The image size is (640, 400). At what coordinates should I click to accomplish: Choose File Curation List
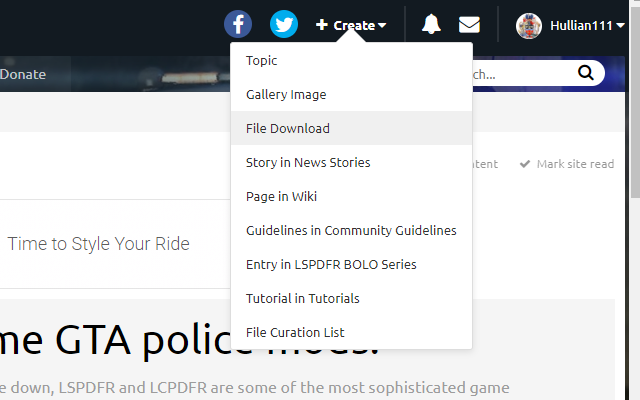351,332
